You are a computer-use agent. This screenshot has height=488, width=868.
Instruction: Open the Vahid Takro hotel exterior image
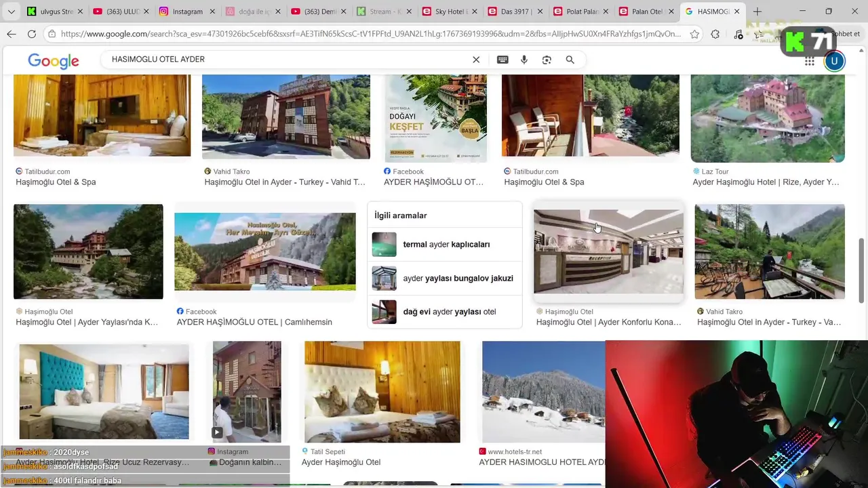(x=286, y=117)
